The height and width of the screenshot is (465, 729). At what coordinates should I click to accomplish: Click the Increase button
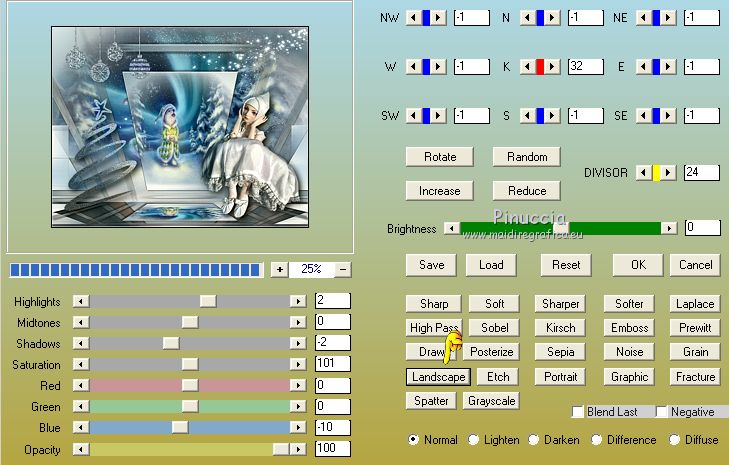click(x=440, y=191)
